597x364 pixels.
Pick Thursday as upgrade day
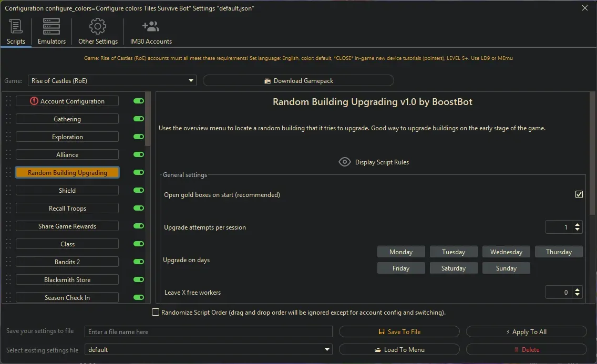pos(559,252)
